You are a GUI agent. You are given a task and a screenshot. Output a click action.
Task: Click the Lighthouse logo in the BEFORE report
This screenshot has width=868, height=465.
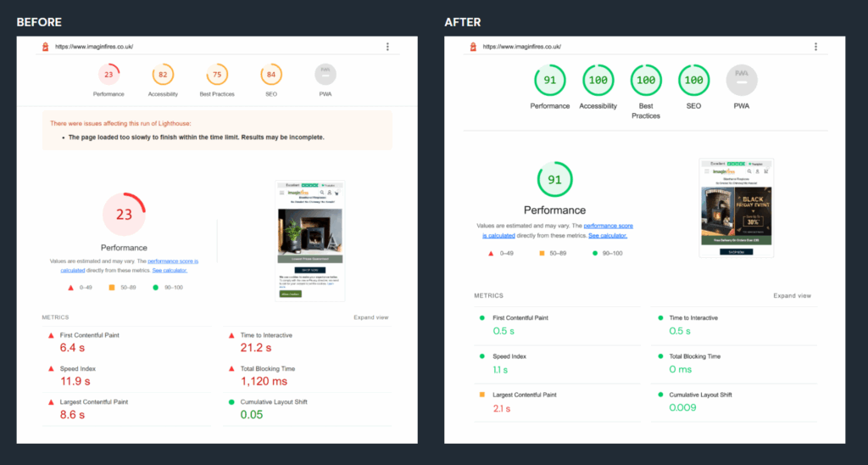coord(45,47)
